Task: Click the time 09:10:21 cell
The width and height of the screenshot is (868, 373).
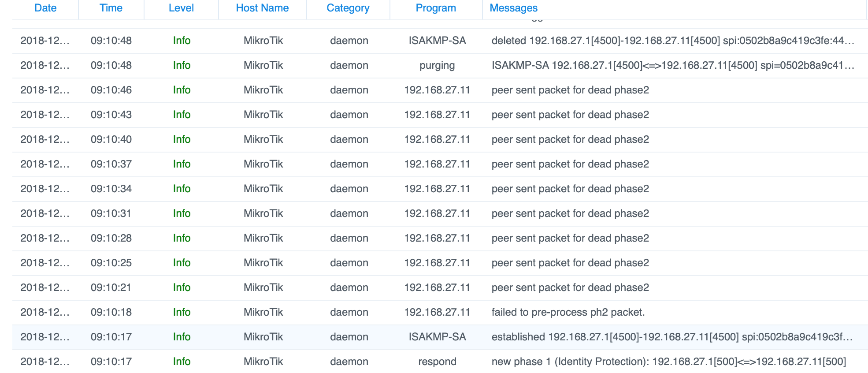Action: [x=111, y=287]
